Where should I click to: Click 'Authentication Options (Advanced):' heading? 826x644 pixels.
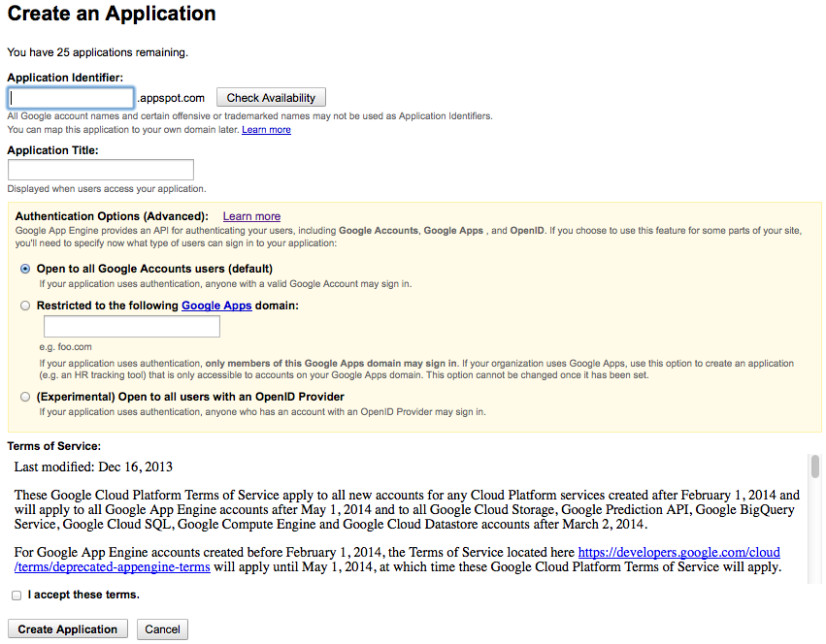point(112,216)
